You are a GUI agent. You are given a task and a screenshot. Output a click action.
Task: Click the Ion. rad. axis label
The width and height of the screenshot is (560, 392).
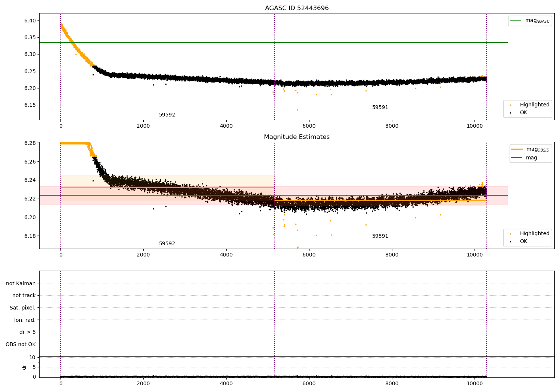[x=25, y=320]
